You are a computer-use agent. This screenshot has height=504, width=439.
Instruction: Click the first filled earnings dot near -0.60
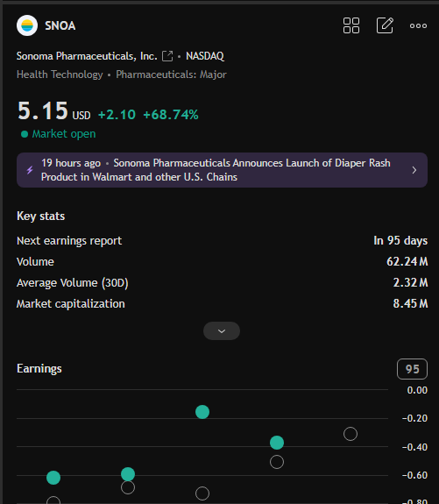coord(53,478)
